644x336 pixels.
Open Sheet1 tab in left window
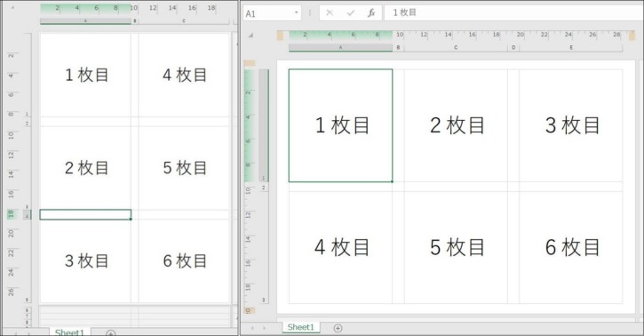(69, 332)
